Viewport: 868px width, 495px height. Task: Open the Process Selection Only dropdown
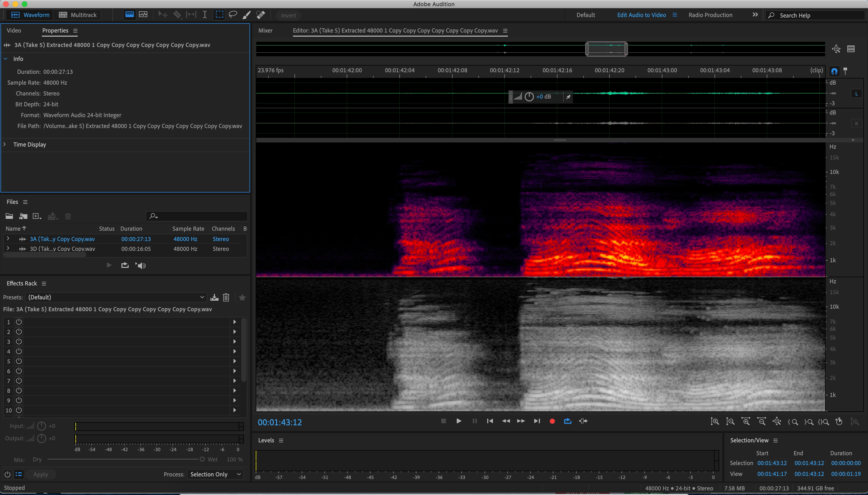tap(215, 474)
